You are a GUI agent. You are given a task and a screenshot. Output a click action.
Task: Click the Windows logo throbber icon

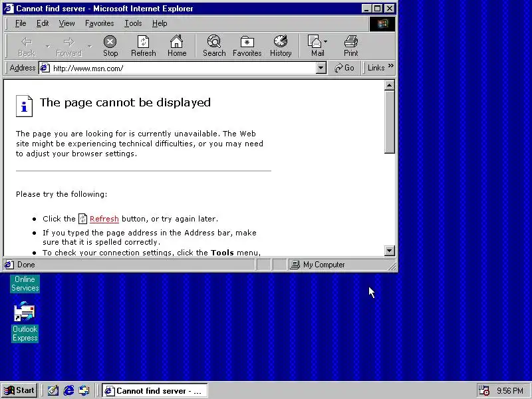point(382,24)
